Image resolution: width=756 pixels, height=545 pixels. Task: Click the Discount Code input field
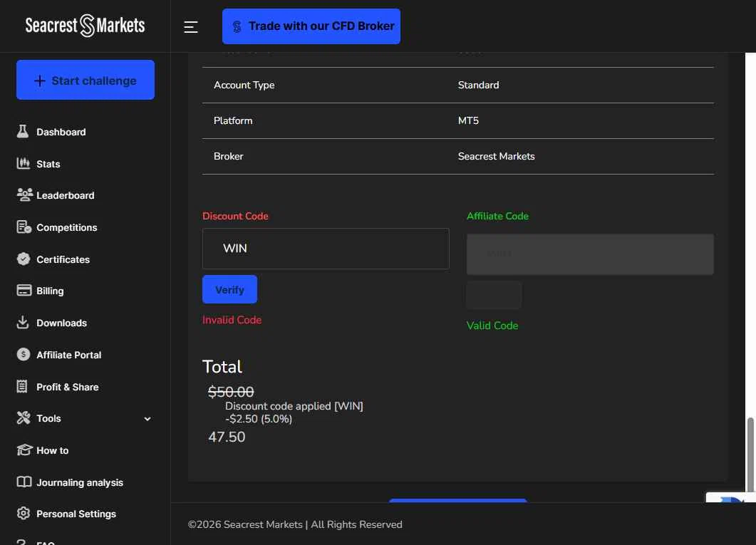(326, 249)
